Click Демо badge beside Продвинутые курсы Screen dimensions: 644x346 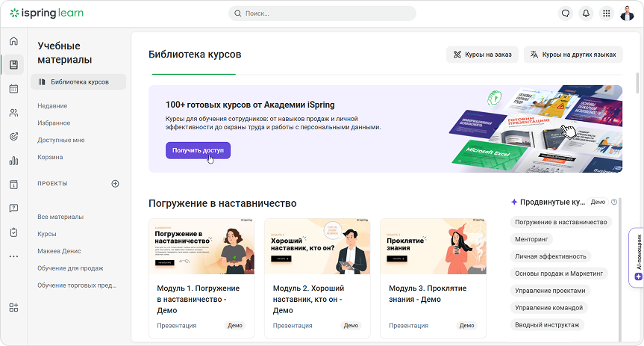[x=598, y=202]
